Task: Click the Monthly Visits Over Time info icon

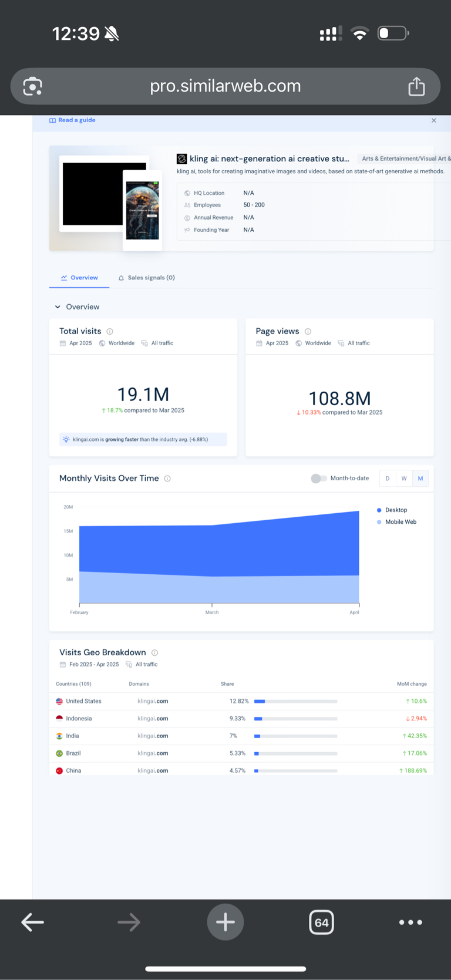Action: click(x=167, y=479)
